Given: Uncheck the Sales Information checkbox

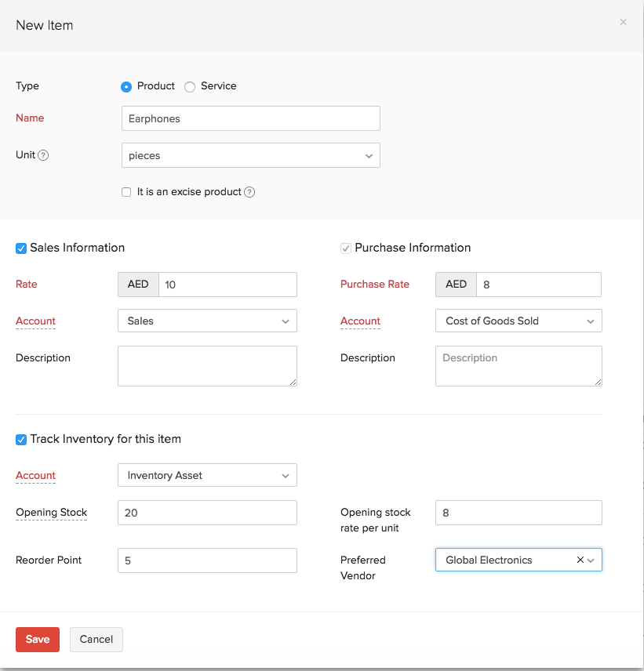Looking at the screenshot, I should tap(21, 248).
